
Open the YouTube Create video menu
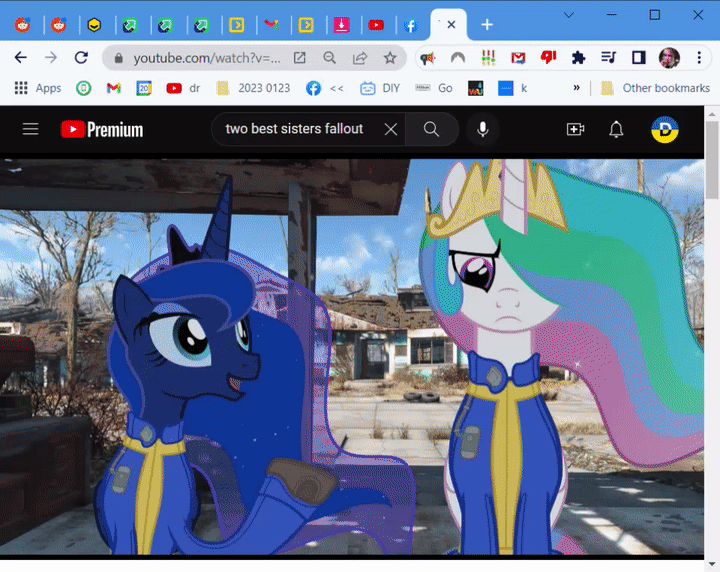click(x=575, y=129)
